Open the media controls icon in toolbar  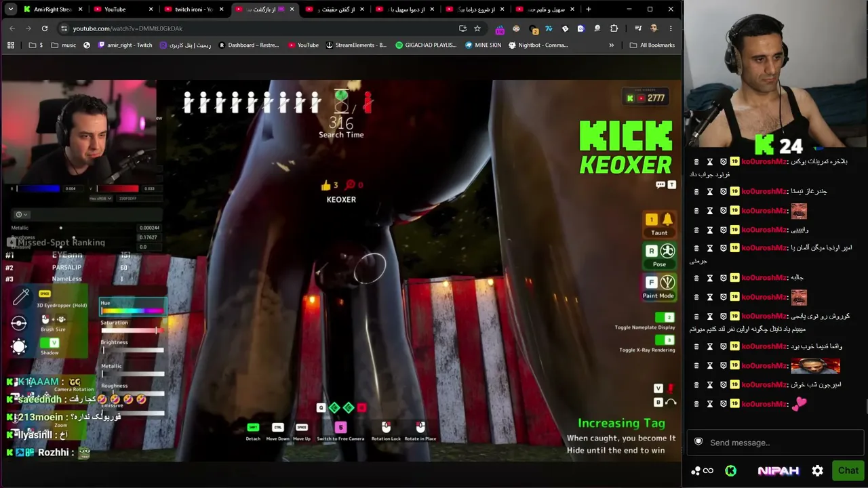tap(638, 28)
